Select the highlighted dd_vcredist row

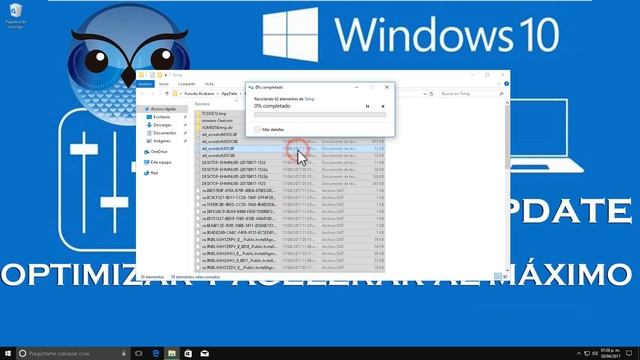pos(289,149)
